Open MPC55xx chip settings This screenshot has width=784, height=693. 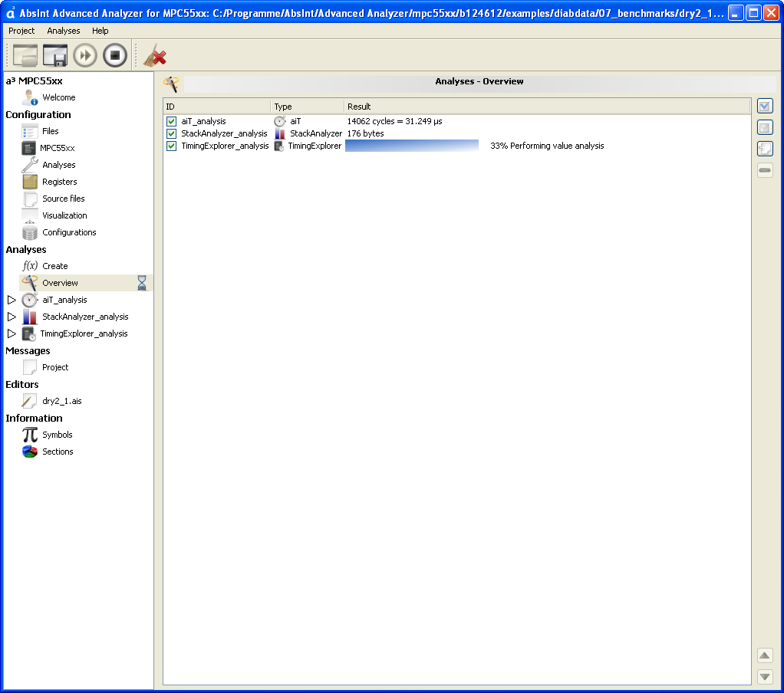click(57, 148)
